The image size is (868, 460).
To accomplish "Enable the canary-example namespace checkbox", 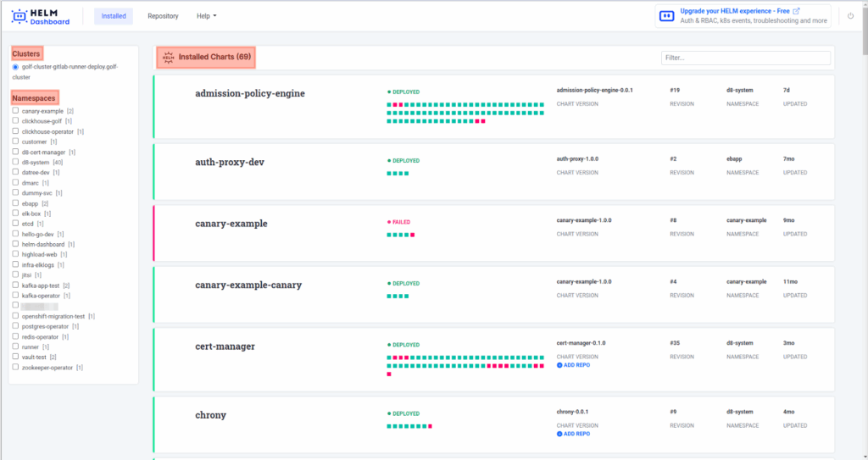I will [15, 110].
